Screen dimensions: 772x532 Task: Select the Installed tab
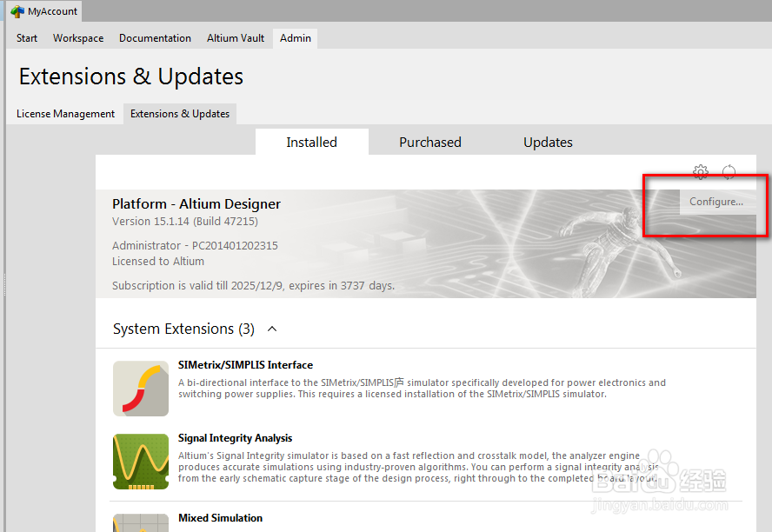point(311,143)
